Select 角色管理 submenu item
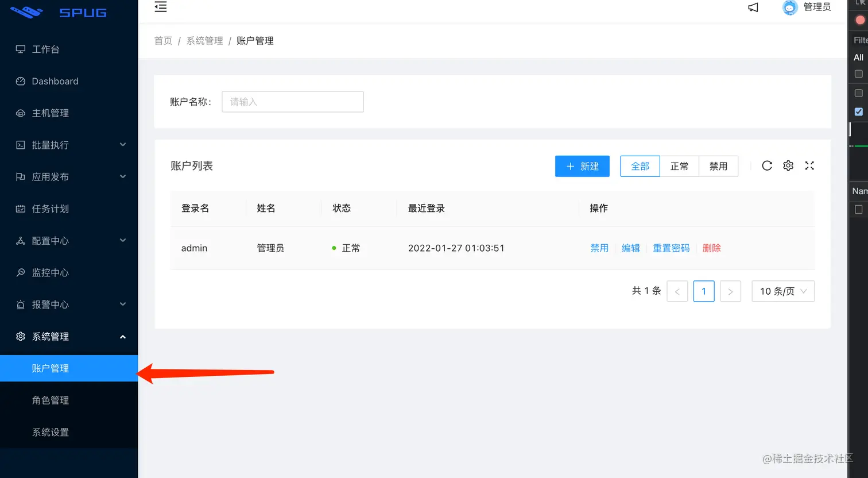The image size is (868, 478). pyautogui.click(x=69, y=400)
